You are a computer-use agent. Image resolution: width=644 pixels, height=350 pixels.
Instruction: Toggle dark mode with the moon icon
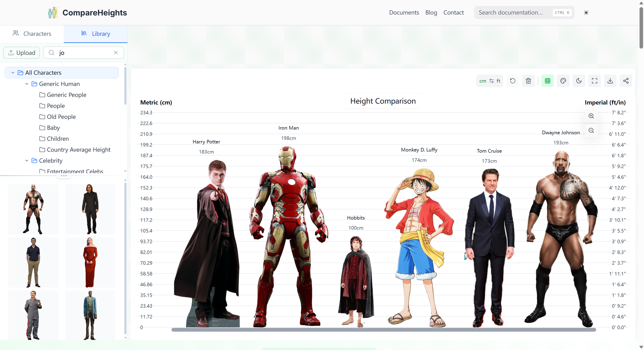pyautogui.click(x=579, y=81)
